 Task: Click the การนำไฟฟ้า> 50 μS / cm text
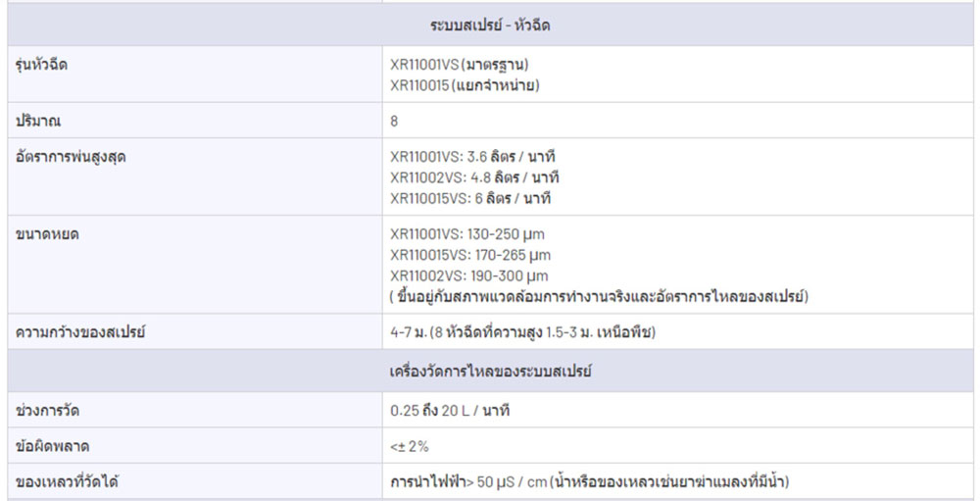click(x=468, y=482)
